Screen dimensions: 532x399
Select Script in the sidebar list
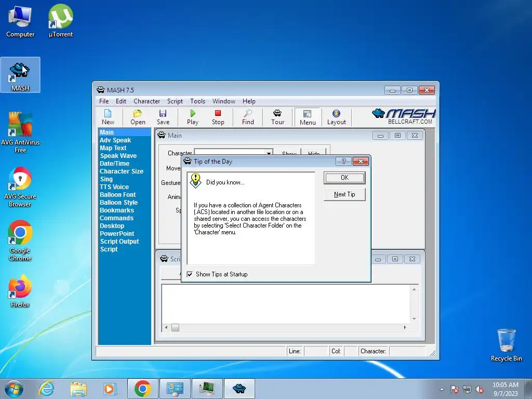[x=109, y=249]
